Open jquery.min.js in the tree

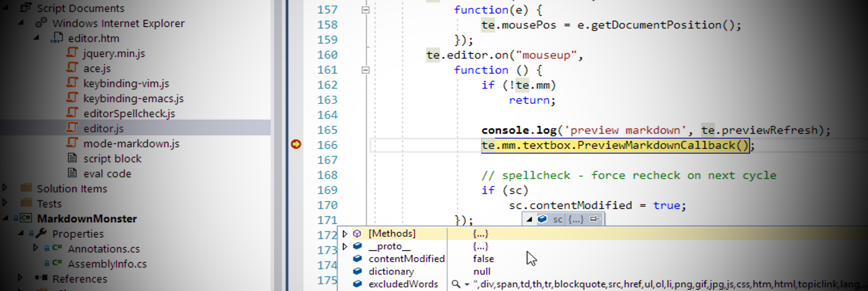(114, 53)
